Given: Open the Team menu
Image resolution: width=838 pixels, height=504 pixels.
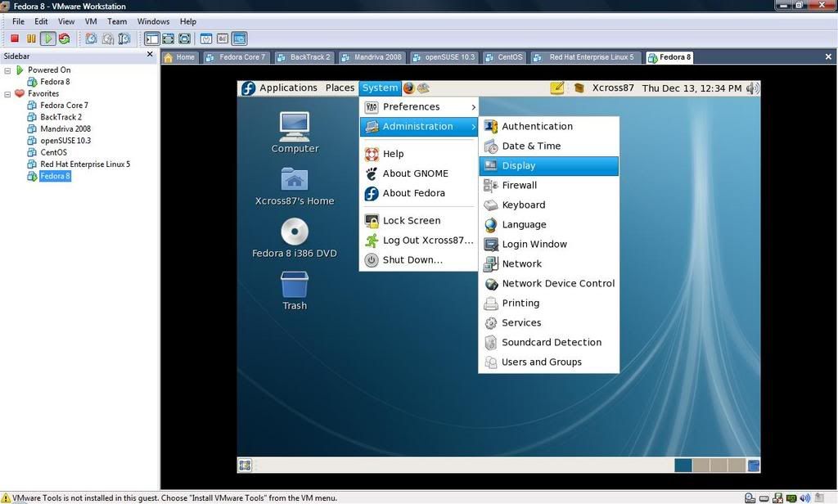Looking at the screenshot, I should click(x=117, y=21).
